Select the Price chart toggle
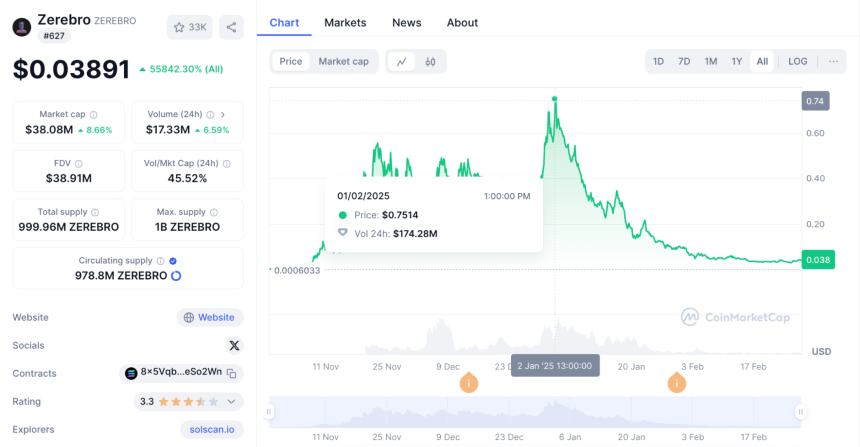 (x=291, y=61)
